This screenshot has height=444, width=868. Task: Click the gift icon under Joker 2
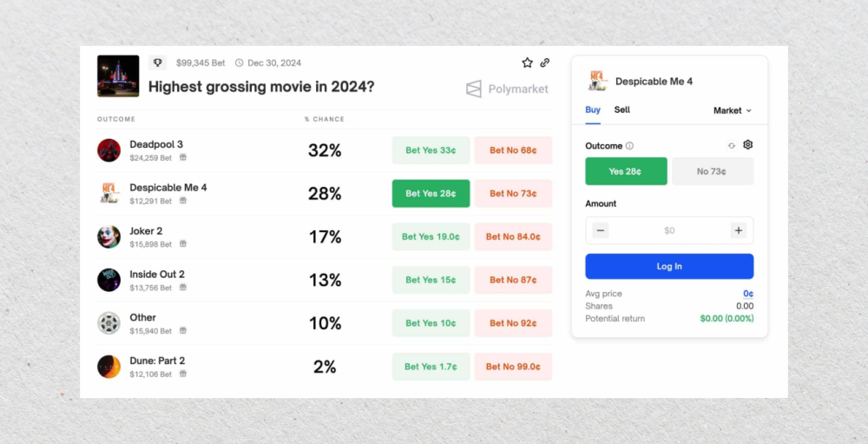pos(183,244)
